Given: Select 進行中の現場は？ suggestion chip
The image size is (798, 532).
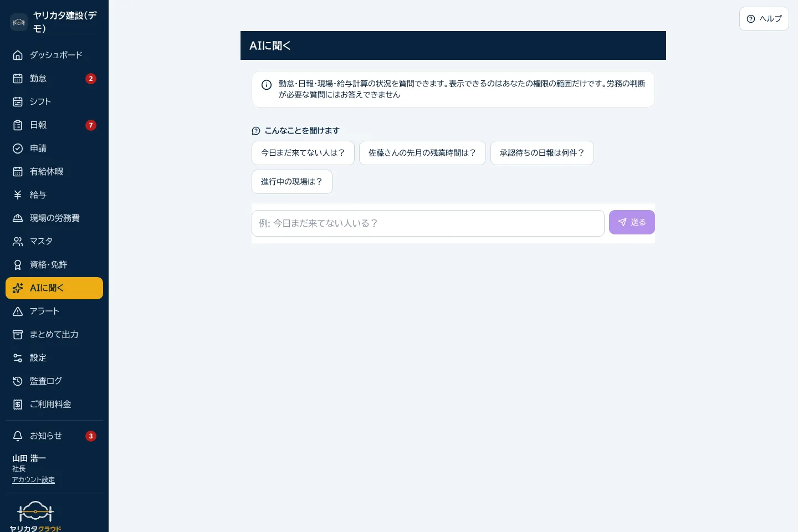Looking at the screenshot, I should 292,182.
